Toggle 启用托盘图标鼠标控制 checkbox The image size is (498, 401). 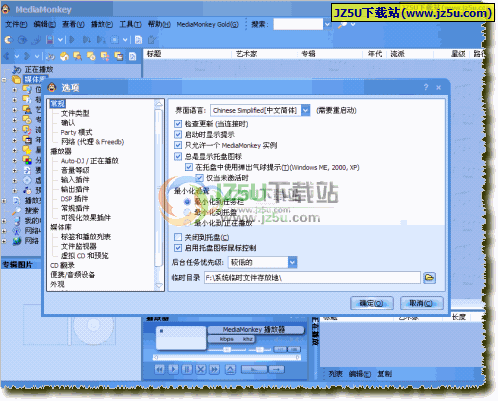coord(178,248)
